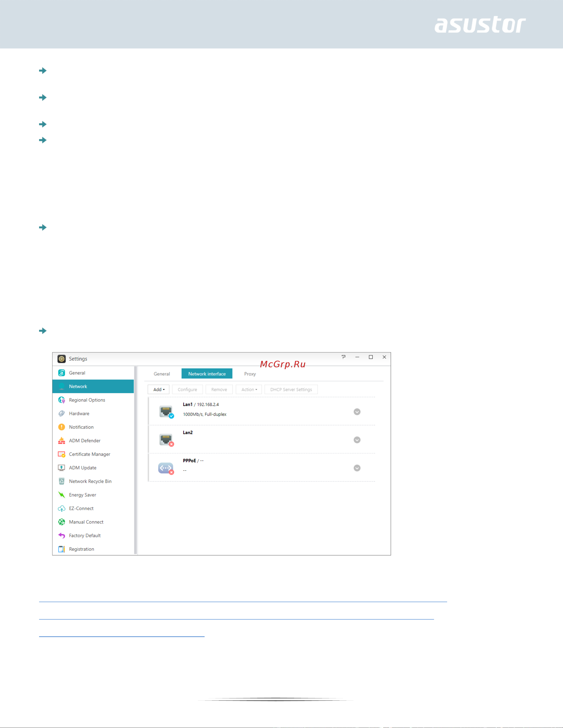Screen dimensions: 563x728
Task: Open Manual Connect settings
Action: pos(93,522)
